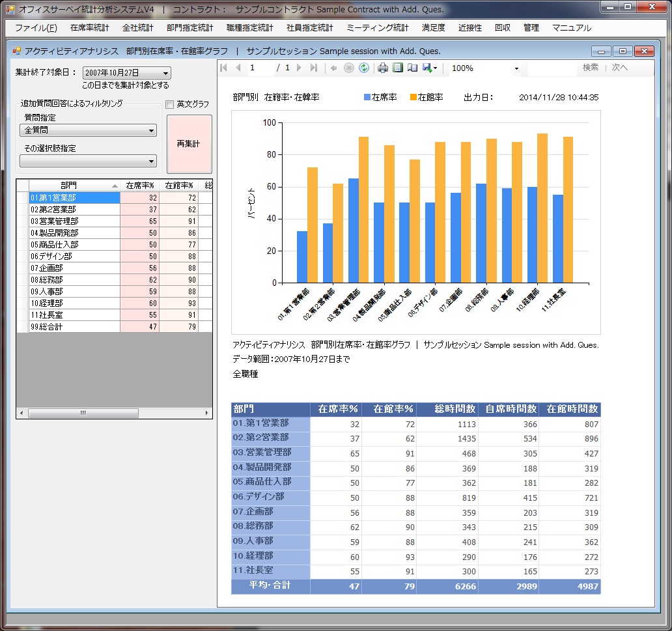Go to next page in report toolbar
Screen dimensions: 672x631
299,68
